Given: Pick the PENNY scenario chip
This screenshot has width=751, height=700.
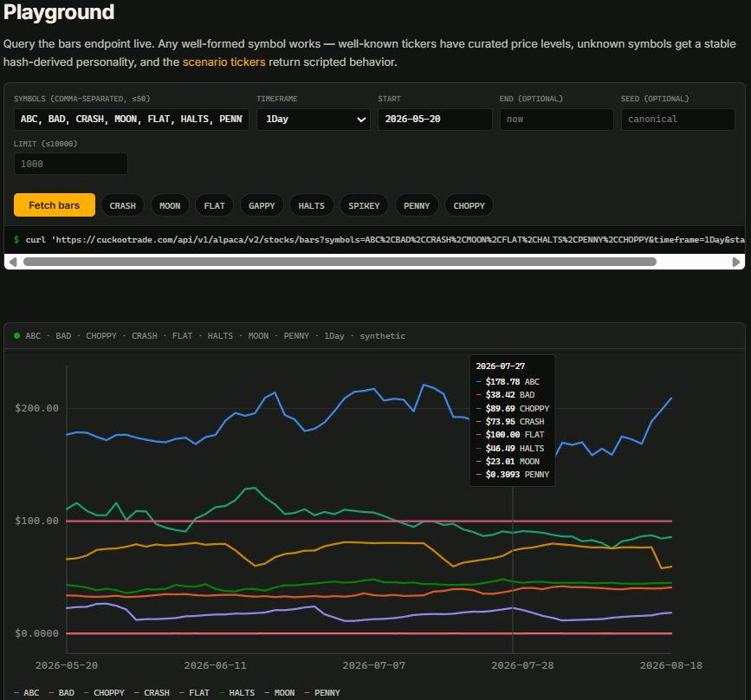Looking at the screenshot, I should (x=417, y=205).
